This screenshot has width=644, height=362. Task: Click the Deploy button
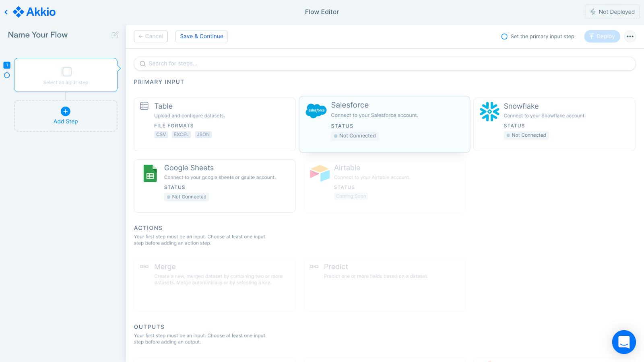[x=602, y=36]
